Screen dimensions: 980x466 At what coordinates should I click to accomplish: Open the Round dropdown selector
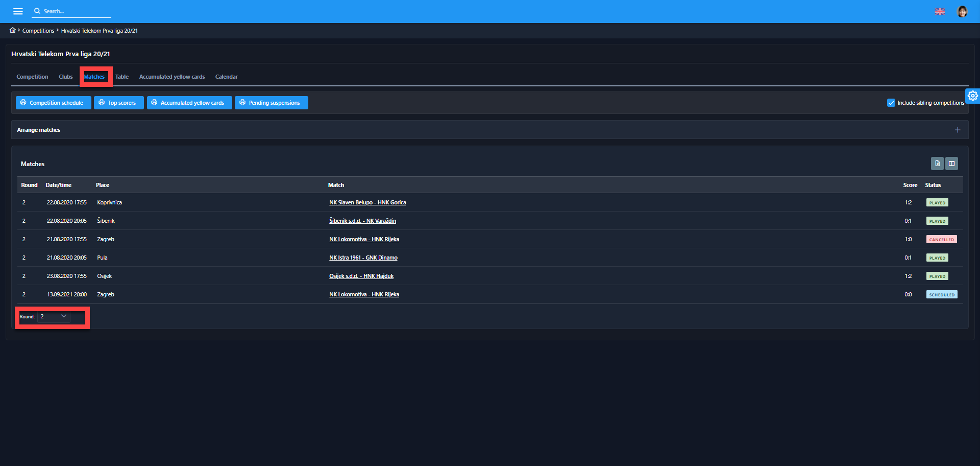(54, 317)
